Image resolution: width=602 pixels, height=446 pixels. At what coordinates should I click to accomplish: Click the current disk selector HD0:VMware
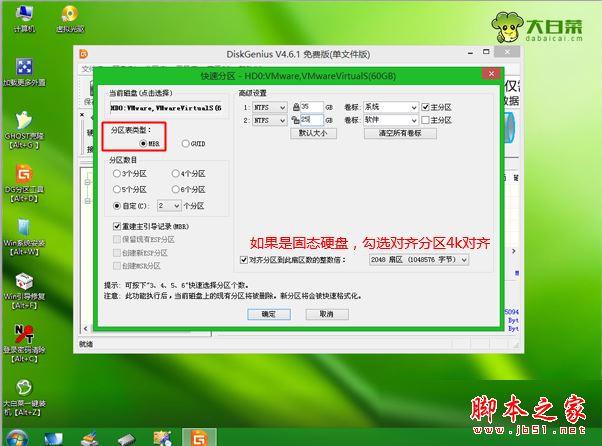click(x=166, y=108)
